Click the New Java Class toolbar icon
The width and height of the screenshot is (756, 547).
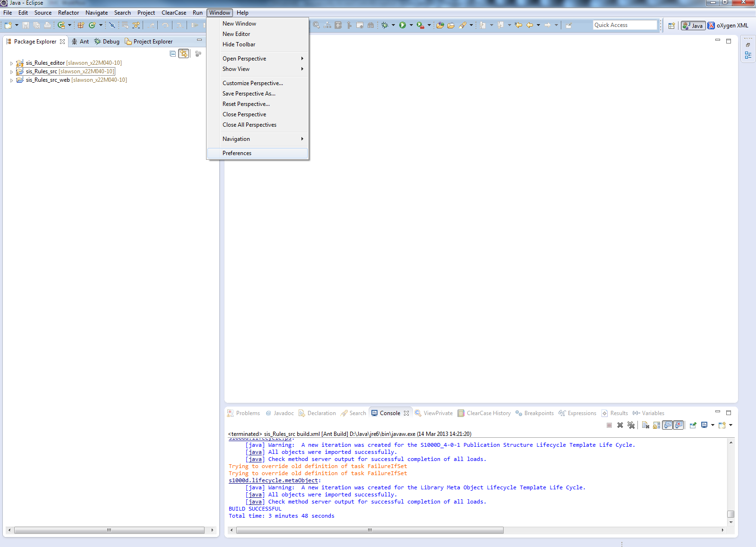[x=92, y=25]
